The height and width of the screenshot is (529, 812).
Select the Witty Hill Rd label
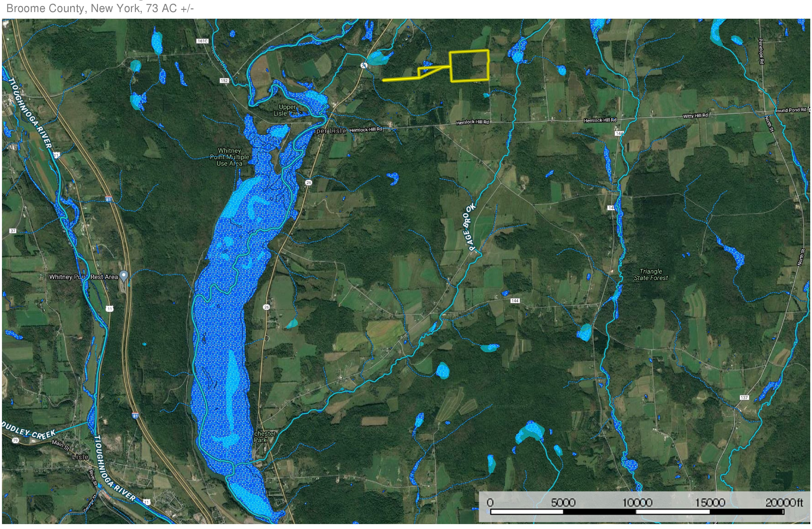pos(695,116)
